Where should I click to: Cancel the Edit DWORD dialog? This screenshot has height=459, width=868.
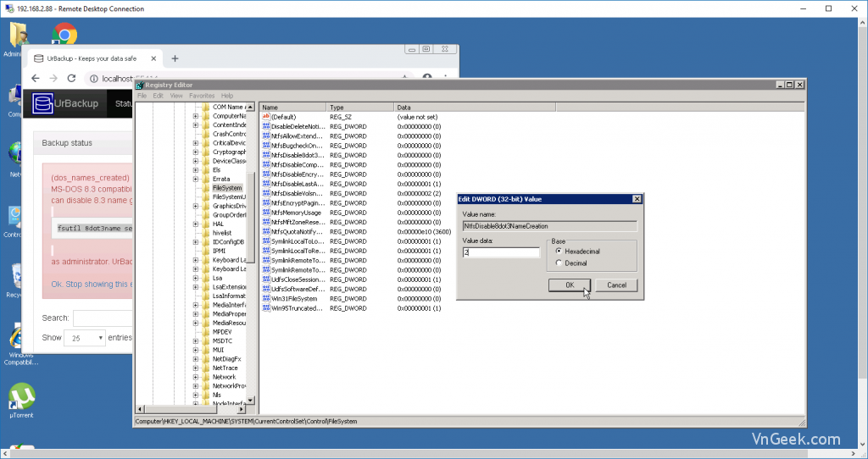pos(616,285)
